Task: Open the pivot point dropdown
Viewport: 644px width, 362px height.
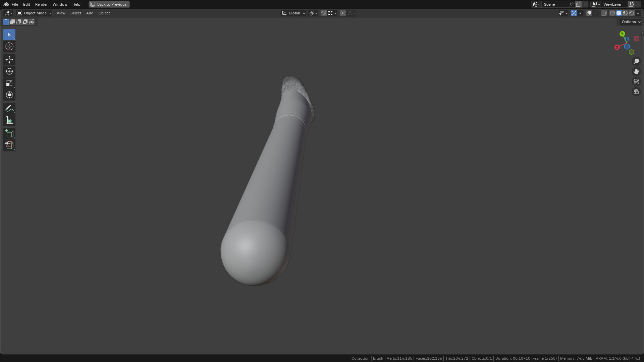Action: [x=314, y=13]
